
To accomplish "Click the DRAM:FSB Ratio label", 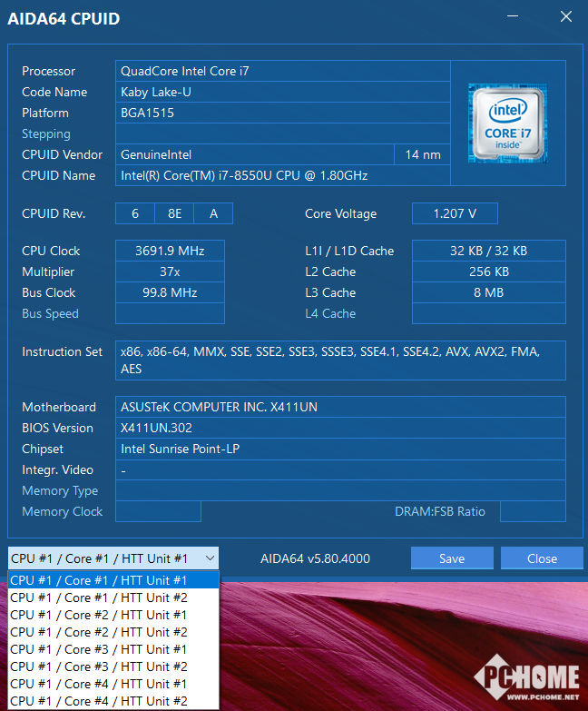I will pyautogui.click(x=440, y=511).
